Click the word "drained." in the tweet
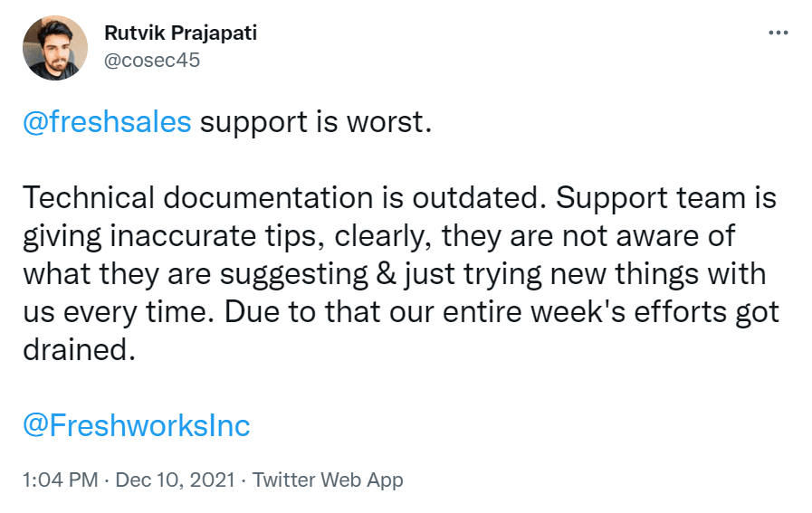 [78, 349]
